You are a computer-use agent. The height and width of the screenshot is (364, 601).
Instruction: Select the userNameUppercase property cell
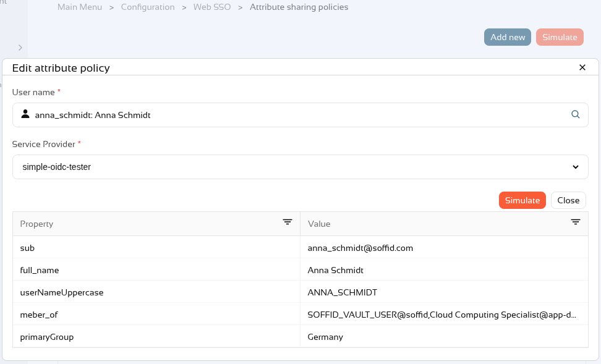pyautogui.click(x=156, y=292)
